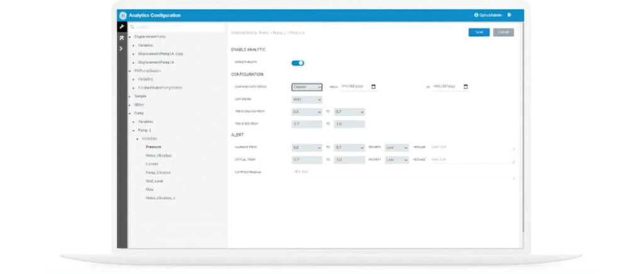Open the Auto dropdown under configuration
This screenshot has height=274, width=644.
tap(306, 100)
